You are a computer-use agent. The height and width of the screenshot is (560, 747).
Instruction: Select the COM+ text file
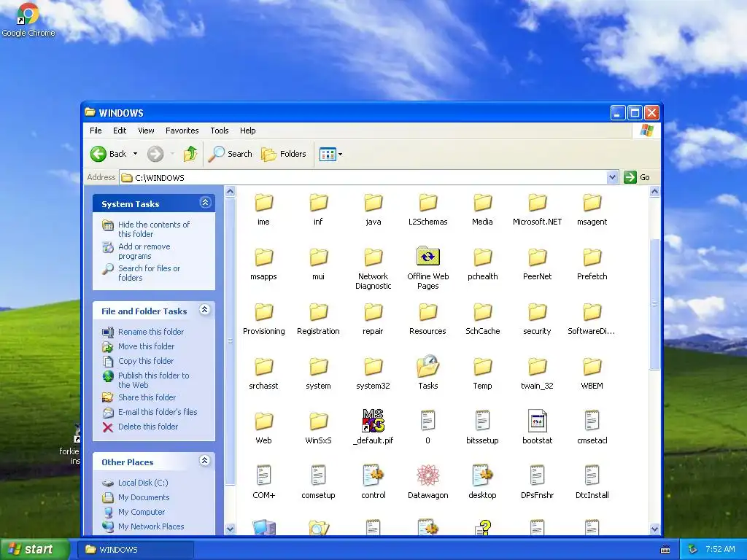pyautogui.click(x=263, y=475)
